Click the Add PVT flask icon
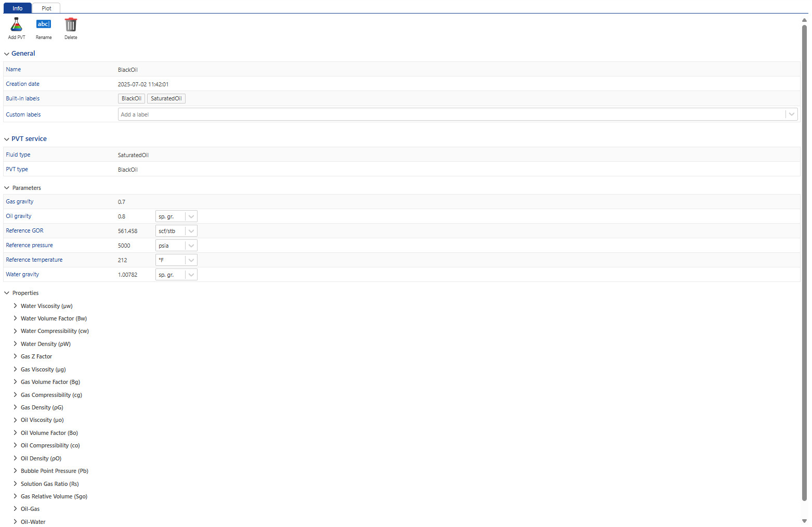Screen dimensions: 812x527 pos(17,24)
